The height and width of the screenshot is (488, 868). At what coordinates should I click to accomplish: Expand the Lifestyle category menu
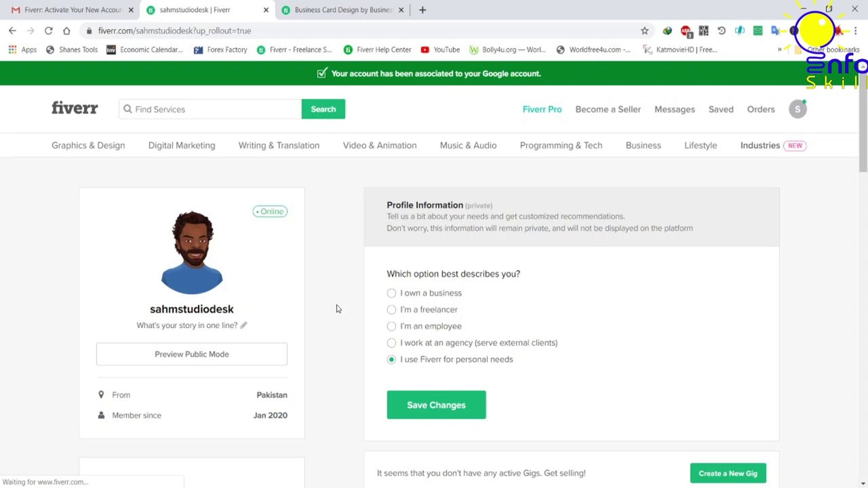pos(701,145)
